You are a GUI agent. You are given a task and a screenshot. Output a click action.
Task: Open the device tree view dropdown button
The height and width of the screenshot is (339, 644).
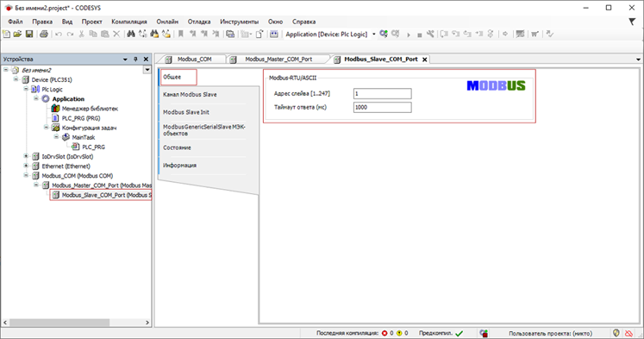(147, 70)
